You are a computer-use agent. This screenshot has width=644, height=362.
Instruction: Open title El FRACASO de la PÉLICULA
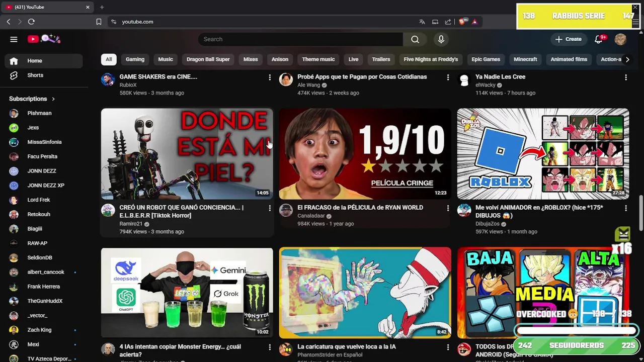[x=360, y=208]
